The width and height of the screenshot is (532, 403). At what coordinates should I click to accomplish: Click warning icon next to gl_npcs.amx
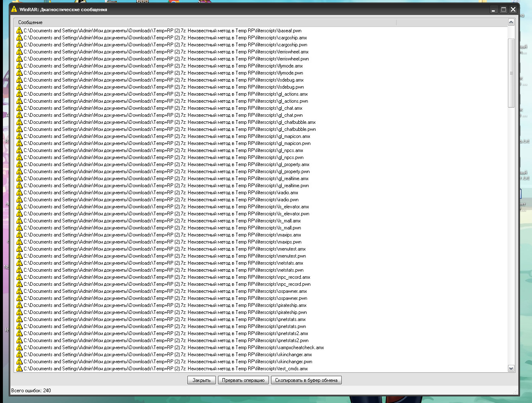point(19,150)
